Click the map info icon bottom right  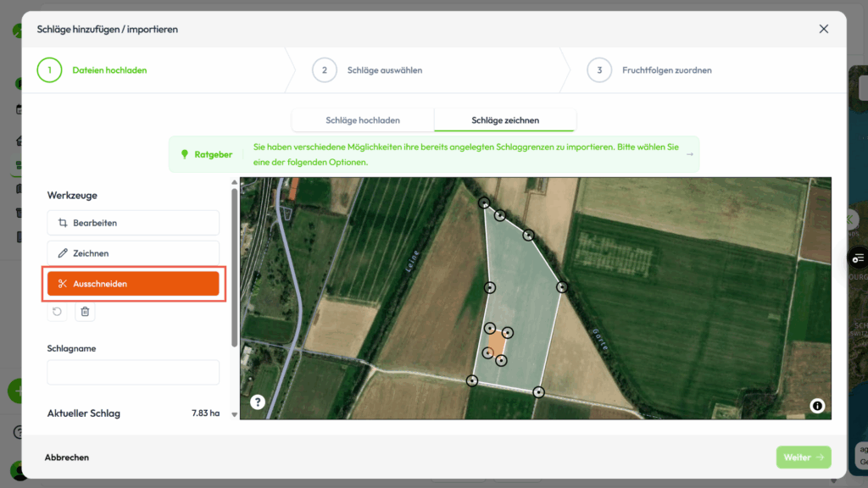click(817, 406)
